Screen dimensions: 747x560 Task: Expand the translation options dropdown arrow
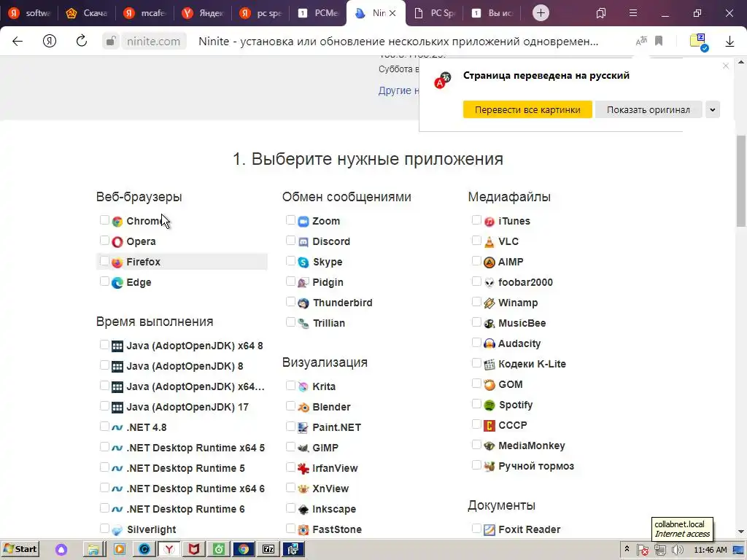[713, 109]
